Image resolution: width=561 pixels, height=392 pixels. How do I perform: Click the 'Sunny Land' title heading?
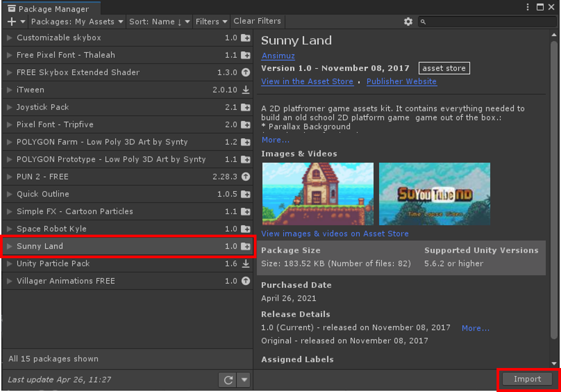297,40
